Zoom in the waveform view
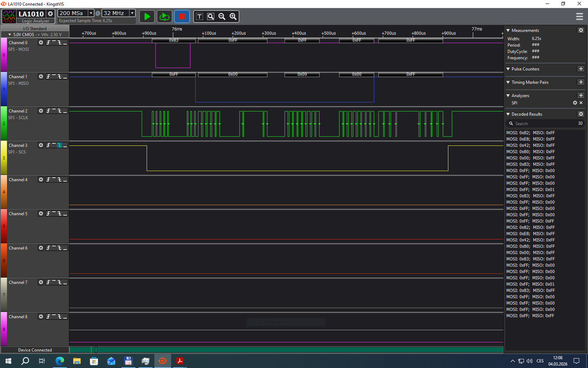Image resolution: width=588 pixels, height=368 pixels. coord(233,17)
